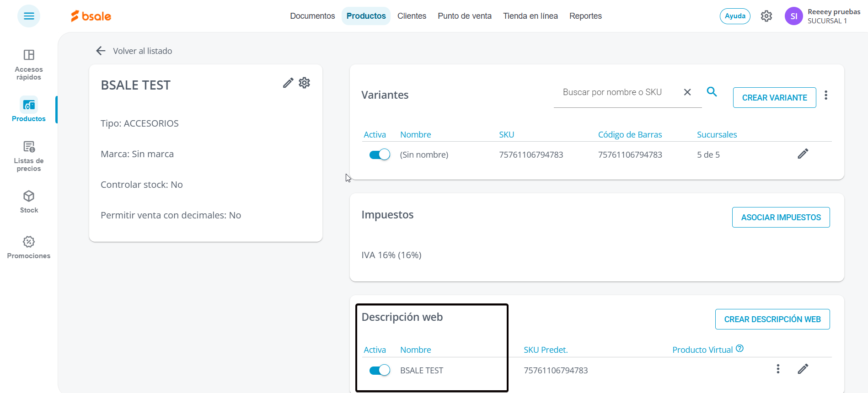
Task: Click the SI user avatar
Action: (793, 16)
